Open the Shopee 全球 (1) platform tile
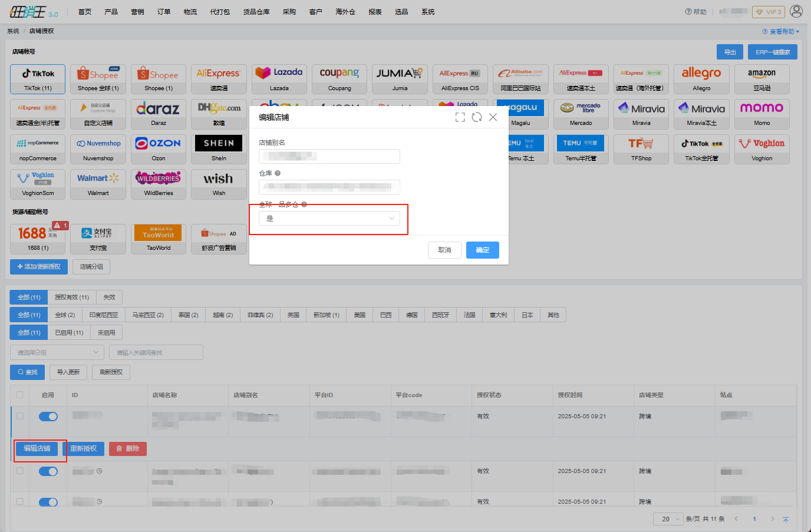This screenshot has width=811, height=532. (98, 80)
